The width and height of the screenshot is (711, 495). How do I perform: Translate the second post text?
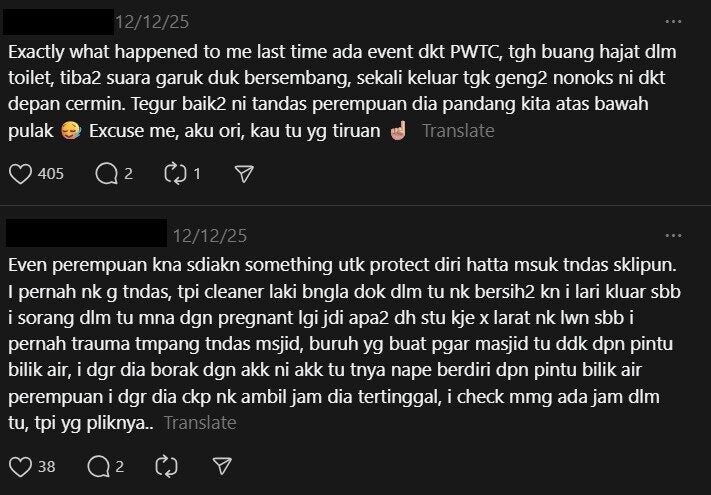coord(200,423)
